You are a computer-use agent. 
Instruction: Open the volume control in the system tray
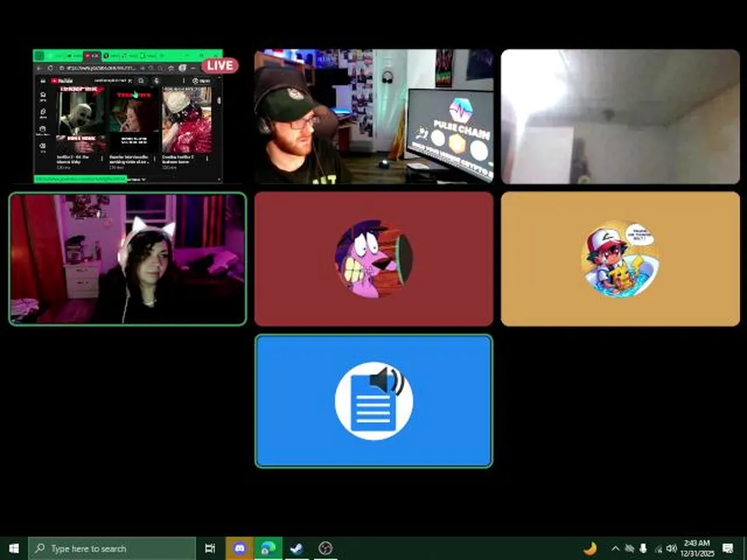click(x=672, y=549)
